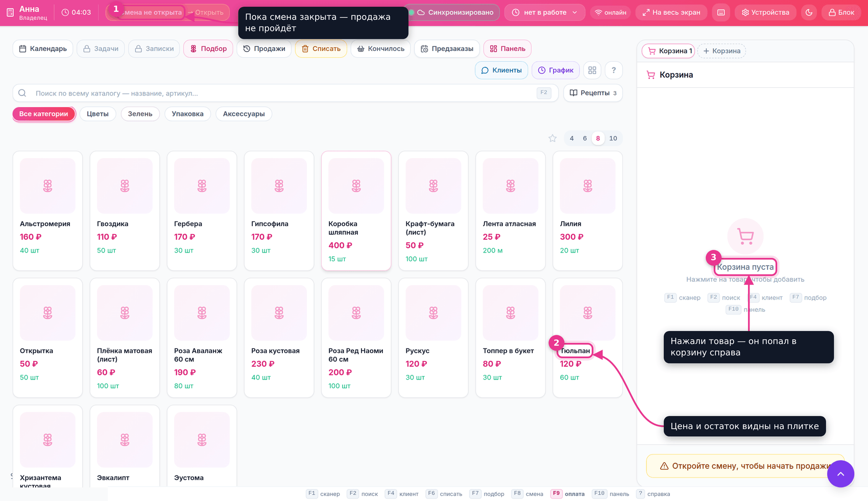Set grid columns to 4
868x501 pixels.
572,138
